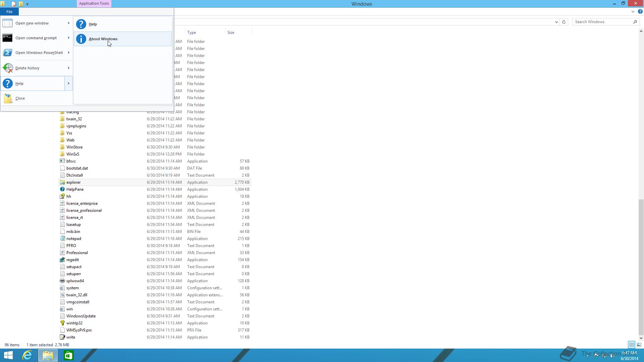Sort by the Size column header
Image resolution: width=644 pixels, height=362 pixels.
point(238,33)
